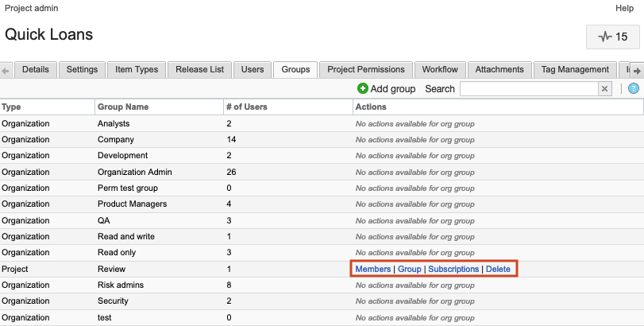Focus the group Search input field
644x326 pixels.
(528, 89)
